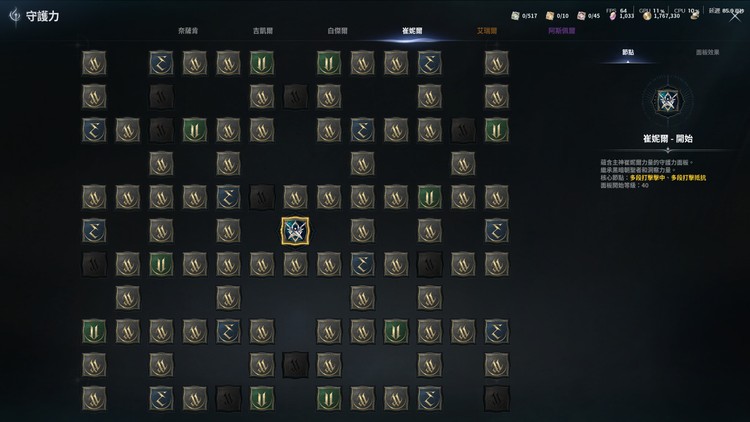The width and height of the screenshot is (750, 422).
Task: Click the gold coin icon showing 1,767,330
Action: [x=647, y=16]
